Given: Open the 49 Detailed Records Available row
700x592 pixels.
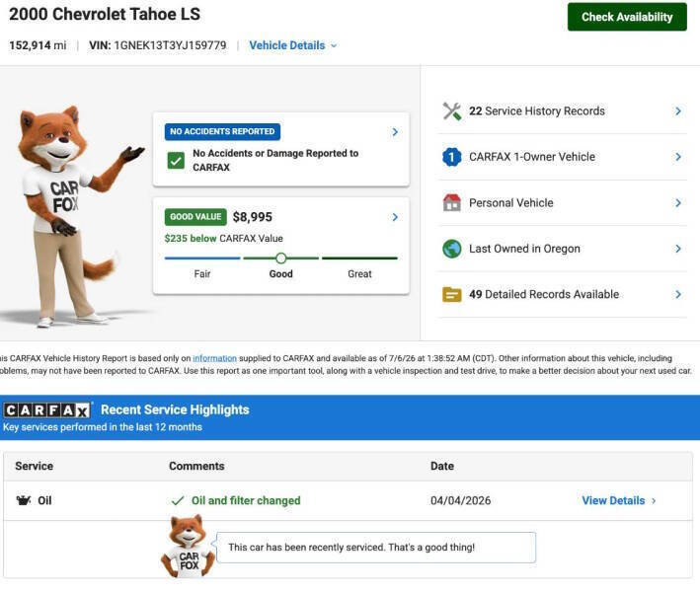Looking at the screenshot, I should (x=562, y=294).
